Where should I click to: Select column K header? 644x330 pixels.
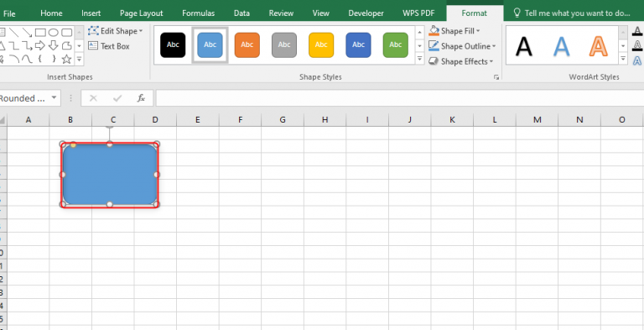(452, 120)
